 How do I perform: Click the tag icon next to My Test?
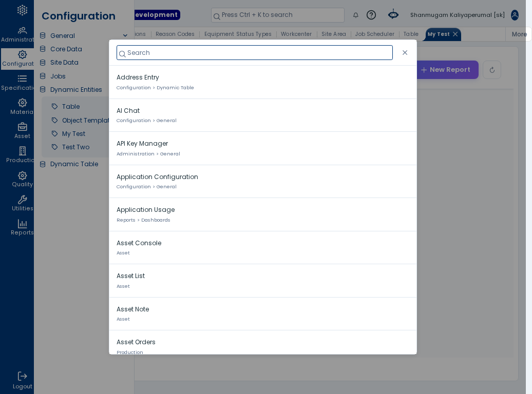click(54, 133)
